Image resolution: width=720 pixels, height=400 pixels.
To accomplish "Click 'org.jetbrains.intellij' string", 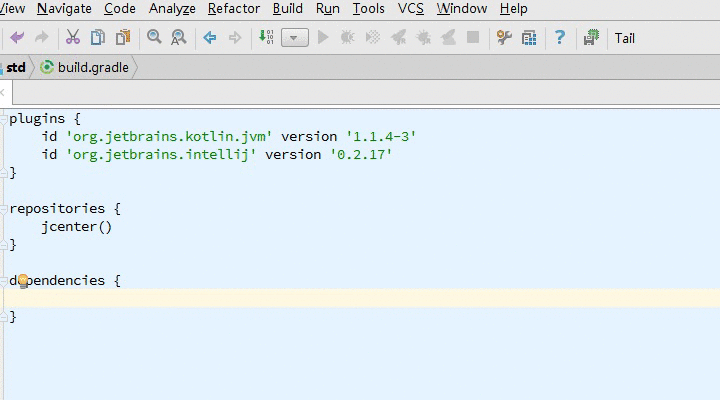I will point(161,154).
